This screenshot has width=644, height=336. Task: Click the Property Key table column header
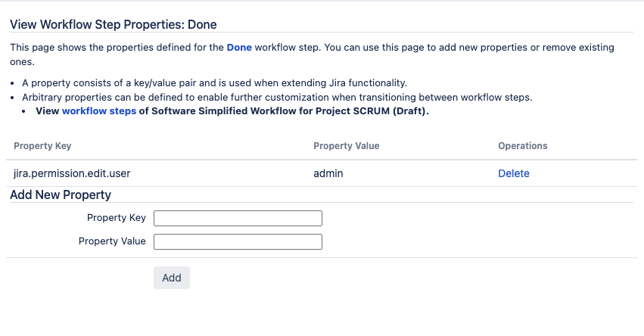click(42, 145)
